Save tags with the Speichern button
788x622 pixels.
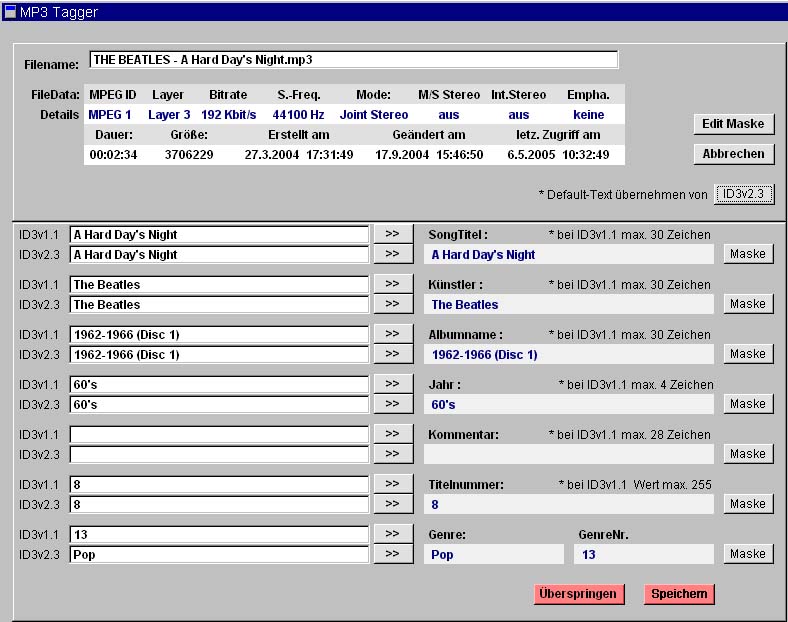(679, 594)
